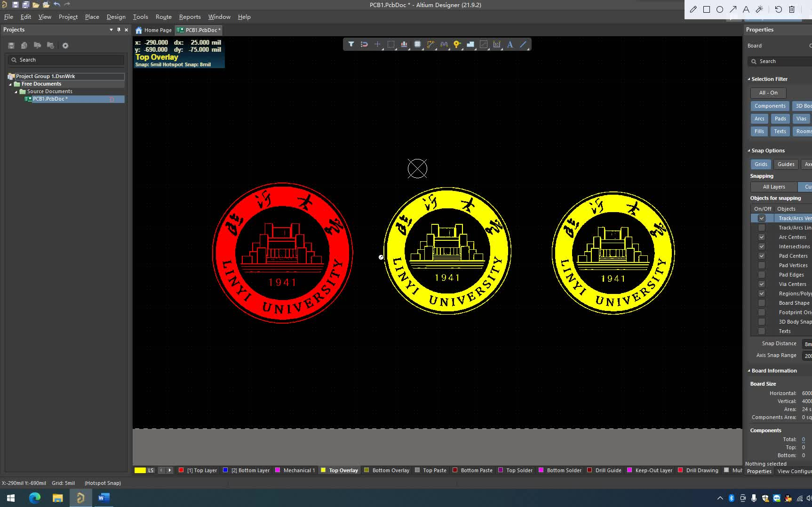Collapse Source Documents tree node

coord(16,92)
